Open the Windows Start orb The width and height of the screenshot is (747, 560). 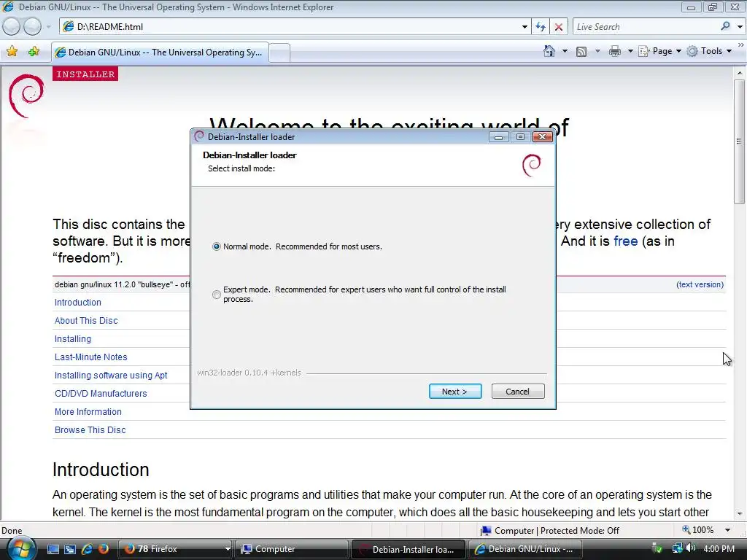21,548
